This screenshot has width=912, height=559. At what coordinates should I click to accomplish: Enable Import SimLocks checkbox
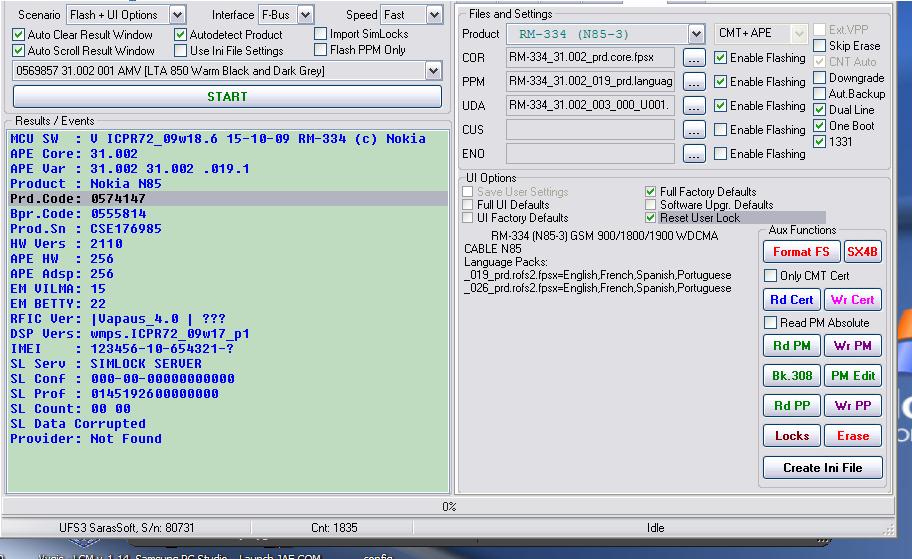click(x=320, y=34)
